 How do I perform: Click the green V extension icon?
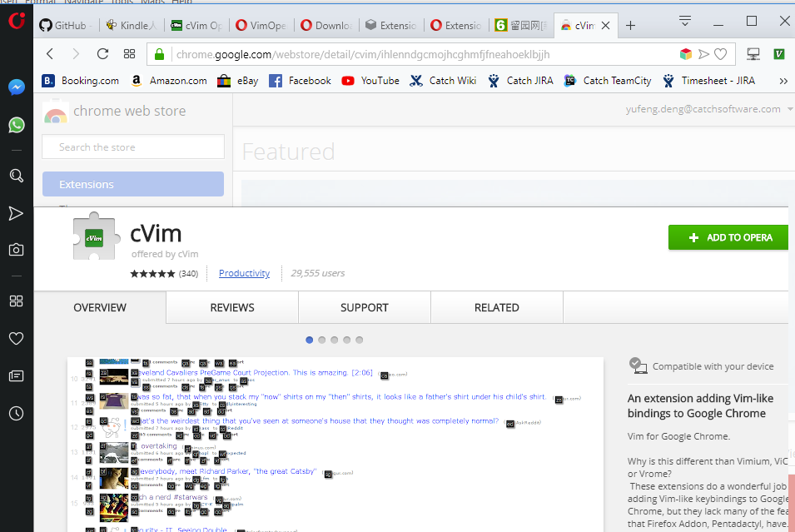click(779, 54)
